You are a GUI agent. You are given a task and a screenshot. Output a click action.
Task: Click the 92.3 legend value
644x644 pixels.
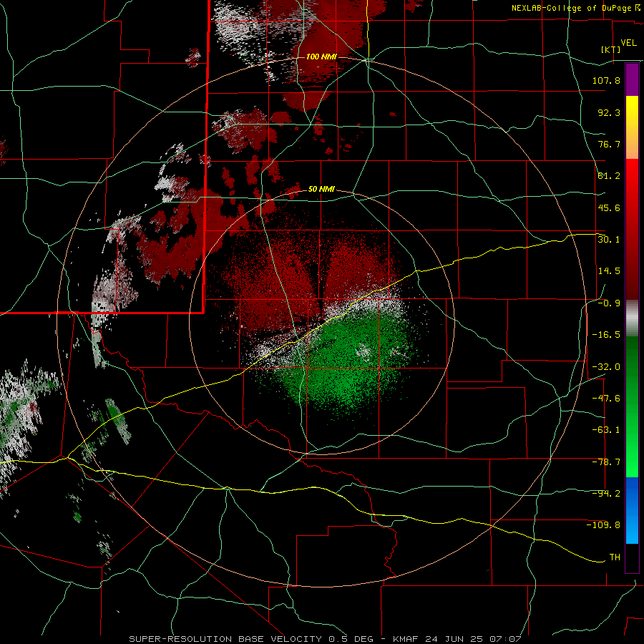click(x=609, y=112)
